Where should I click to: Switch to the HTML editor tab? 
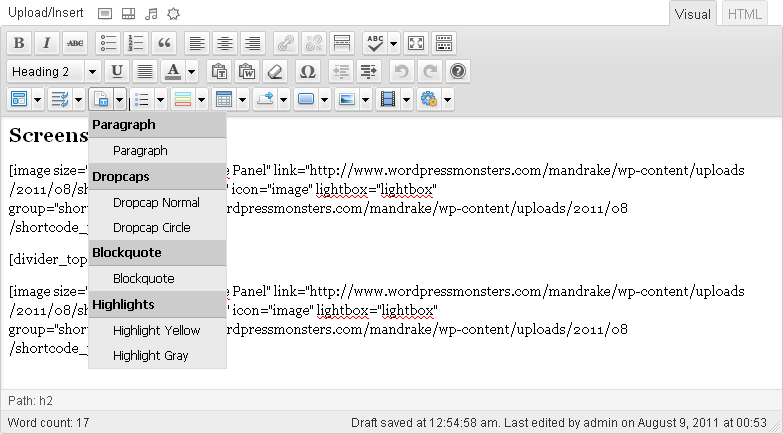tap(745, 14)
